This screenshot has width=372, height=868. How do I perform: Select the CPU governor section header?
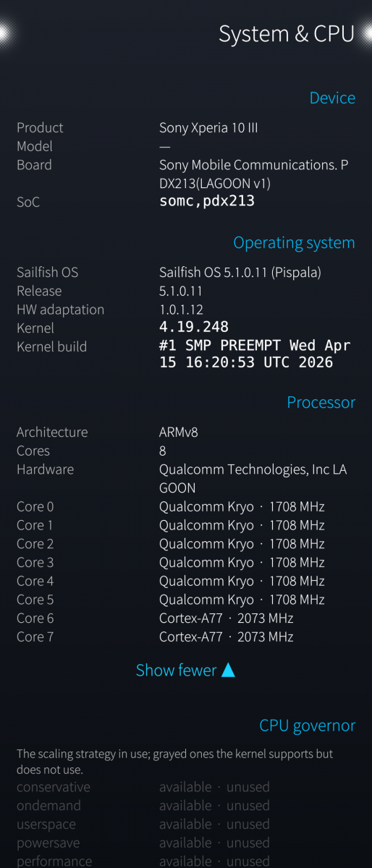[x=308, y=726]
